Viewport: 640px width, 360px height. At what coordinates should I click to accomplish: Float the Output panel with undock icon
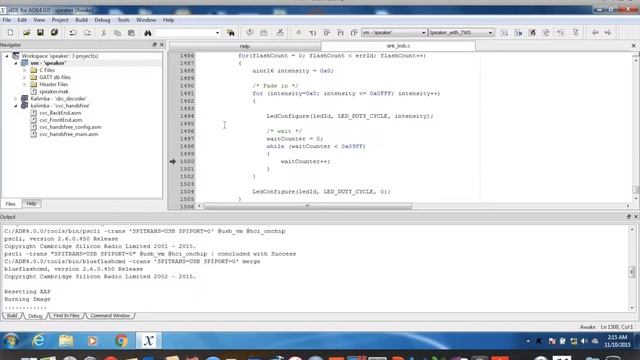(x=629, y=217)
